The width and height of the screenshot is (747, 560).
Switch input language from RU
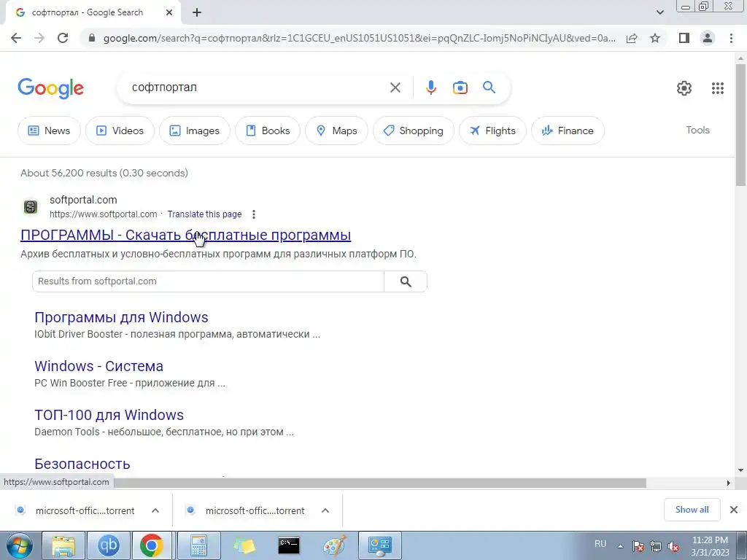(x=600, y=544)
